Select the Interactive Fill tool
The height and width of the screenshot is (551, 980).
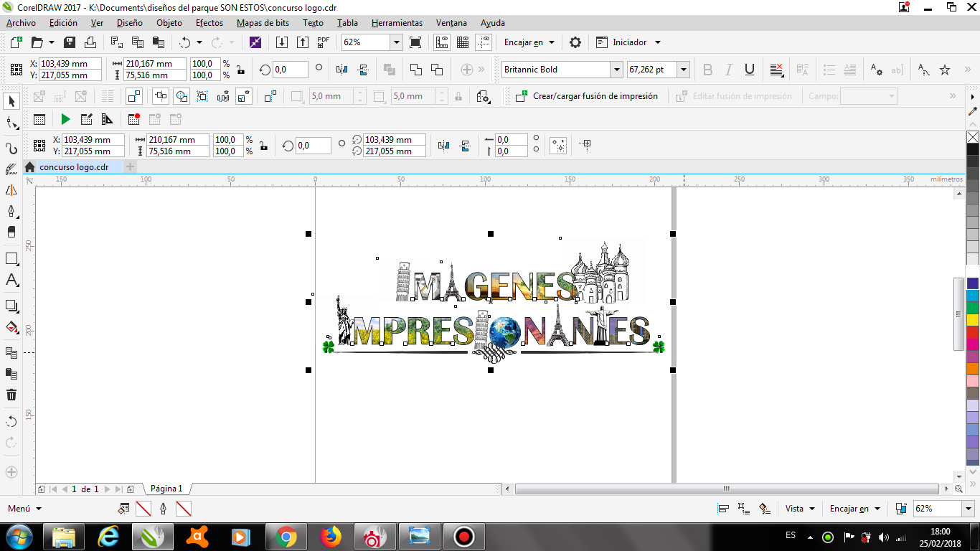11,328
